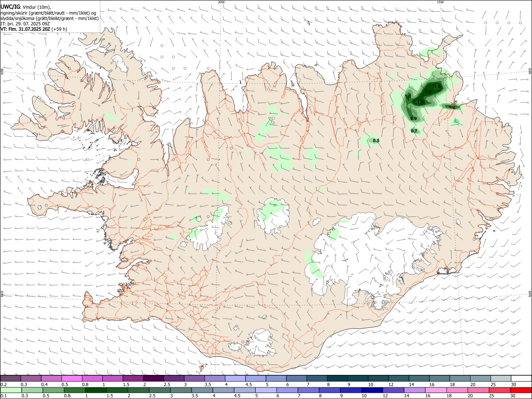This screenshot has height=399, width=532.
Task: Pick the white swatch above 30, upper scale
Action: 521,379
